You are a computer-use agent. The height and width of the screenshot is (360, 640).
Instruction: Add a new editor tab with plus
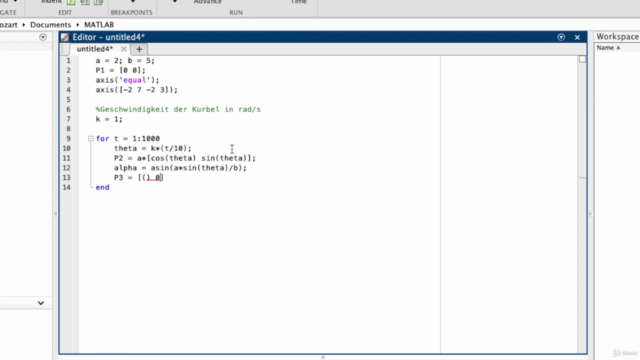pos(139,49)
